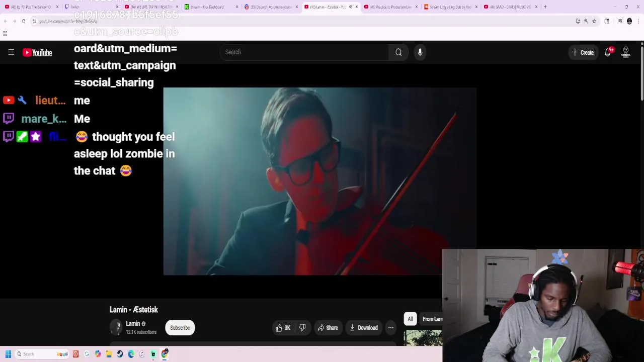Screen dimensions: 644x362
Task: Open File Explorer from the taskbar
Action: [109, 354]
